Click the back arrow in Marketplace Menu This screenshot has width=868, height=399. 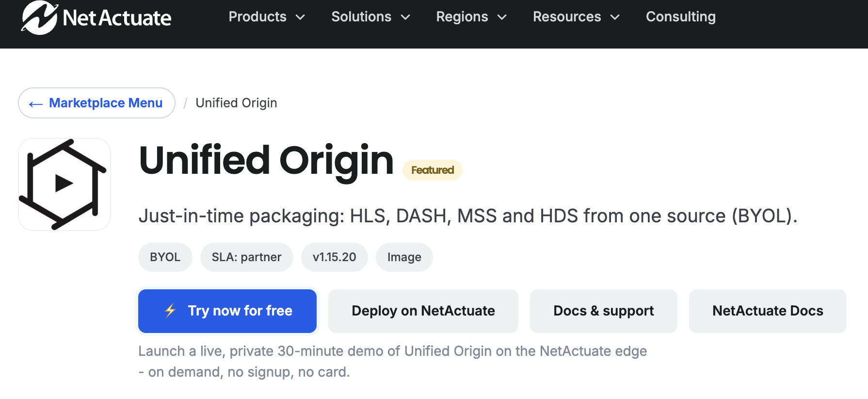point(36,104)
